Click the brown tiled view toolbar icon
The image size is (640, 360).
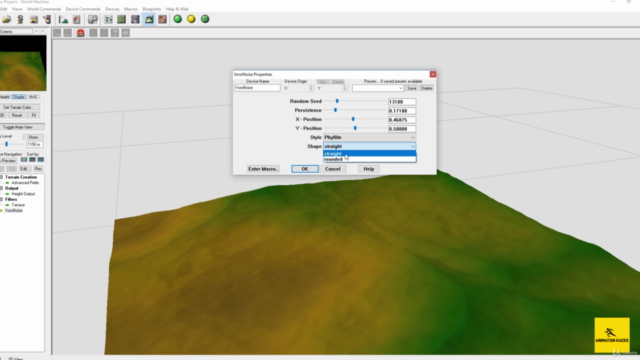(162, 19)
